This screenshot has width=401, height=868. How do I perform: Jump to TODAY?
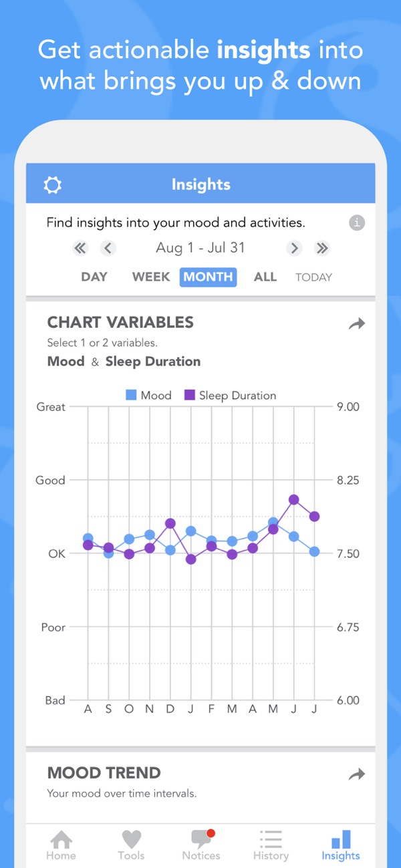[x=313, y=277]
